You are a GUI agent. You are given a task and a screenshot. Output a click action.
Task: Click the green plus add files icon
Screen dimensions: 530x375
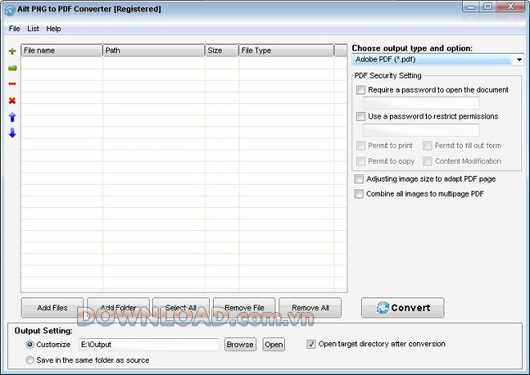tap(13, 51)
